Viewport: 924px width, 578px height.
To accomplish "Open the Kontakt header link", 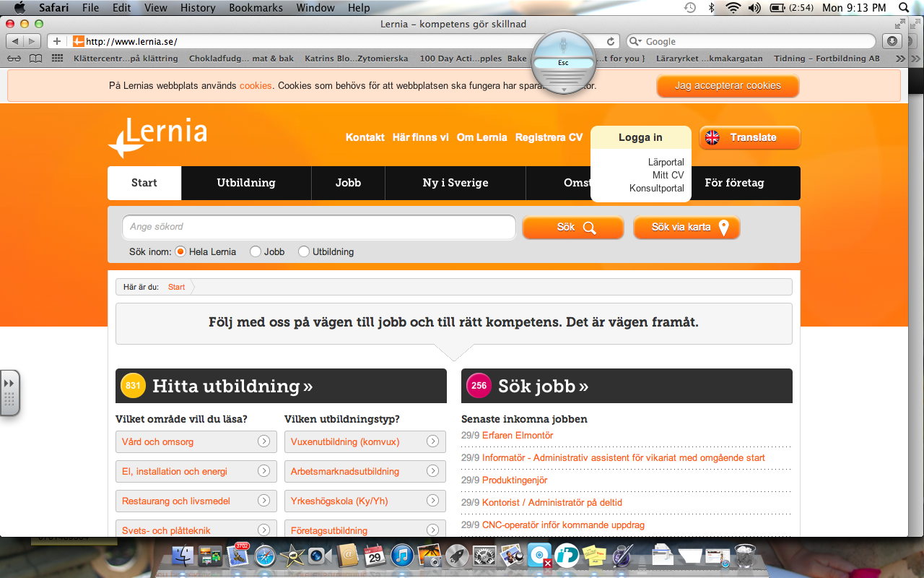I will point(365,137).
